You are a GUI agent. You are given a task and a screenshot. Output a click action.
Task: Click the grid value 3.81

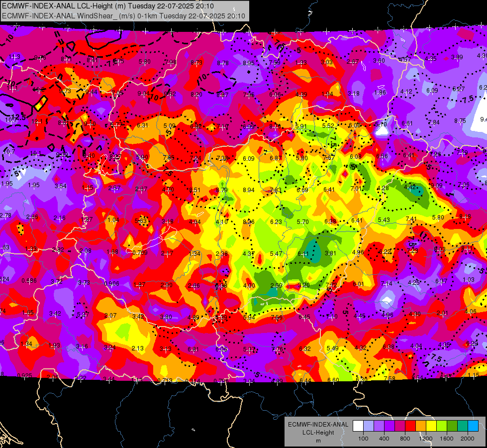tap(330, 253)
